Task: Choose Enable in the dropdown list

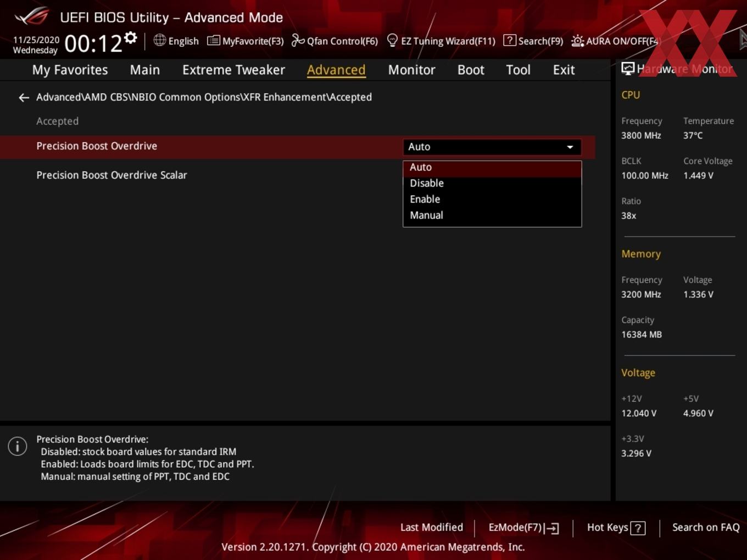Action: [492, 199]
